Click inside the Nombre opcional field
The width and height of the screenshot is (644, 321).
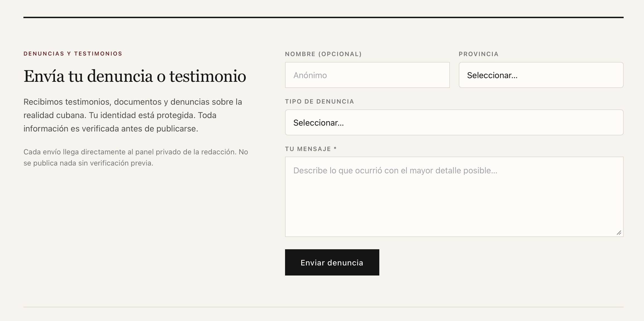(x=367, y=75)
